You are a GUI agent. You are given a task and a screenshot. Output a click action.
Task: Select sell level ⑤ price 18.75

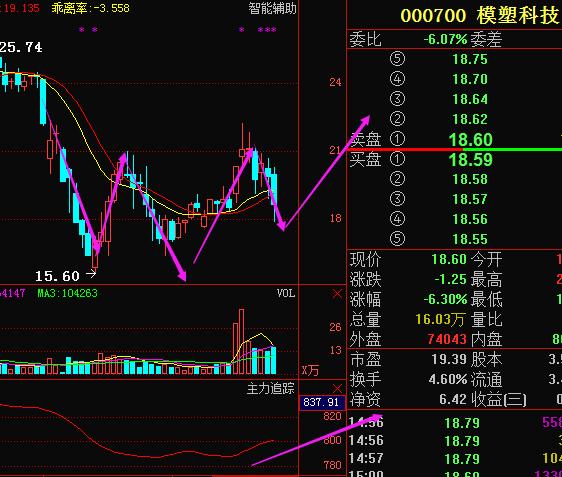tap(470, 59)
